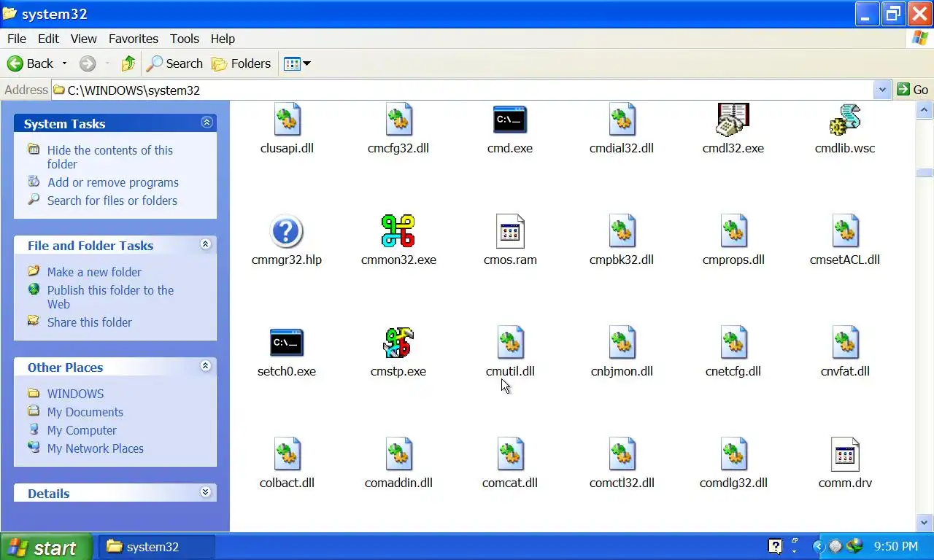
Task: Select the cmmon32.exe icon
Action: (x=398, y=231)
